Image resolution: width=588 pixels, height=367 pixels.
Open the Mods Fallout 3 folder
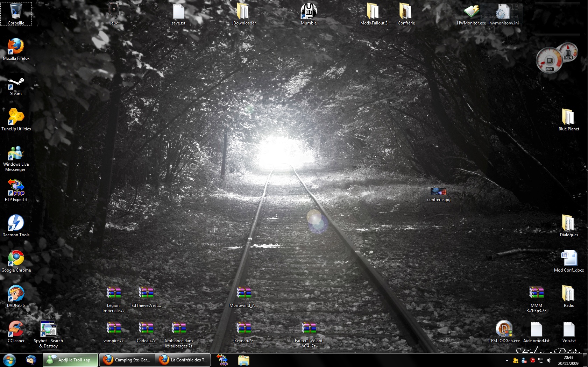374,14
